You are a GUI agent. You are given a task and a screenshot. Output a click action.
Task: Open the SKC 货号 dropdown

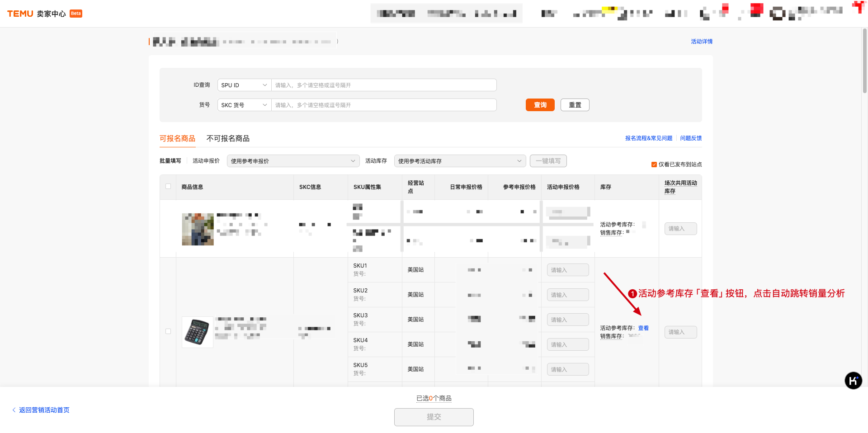point(244,104)
